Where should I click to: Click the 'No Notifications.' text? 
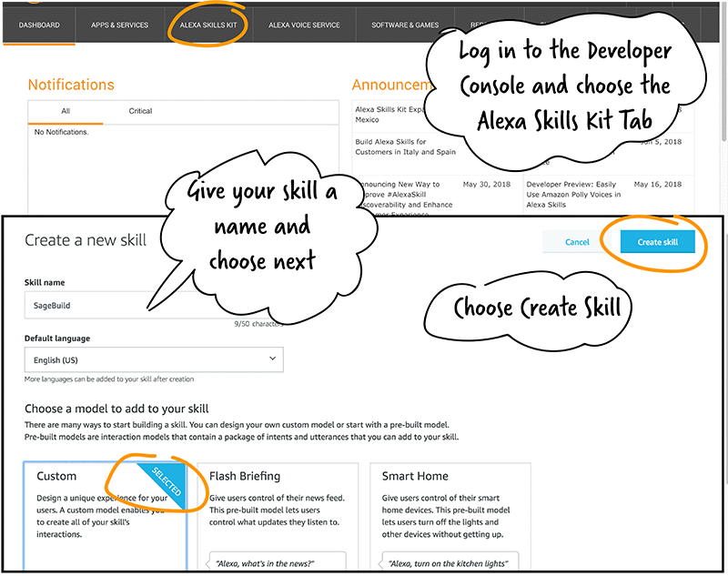click(x=61, y=132)
